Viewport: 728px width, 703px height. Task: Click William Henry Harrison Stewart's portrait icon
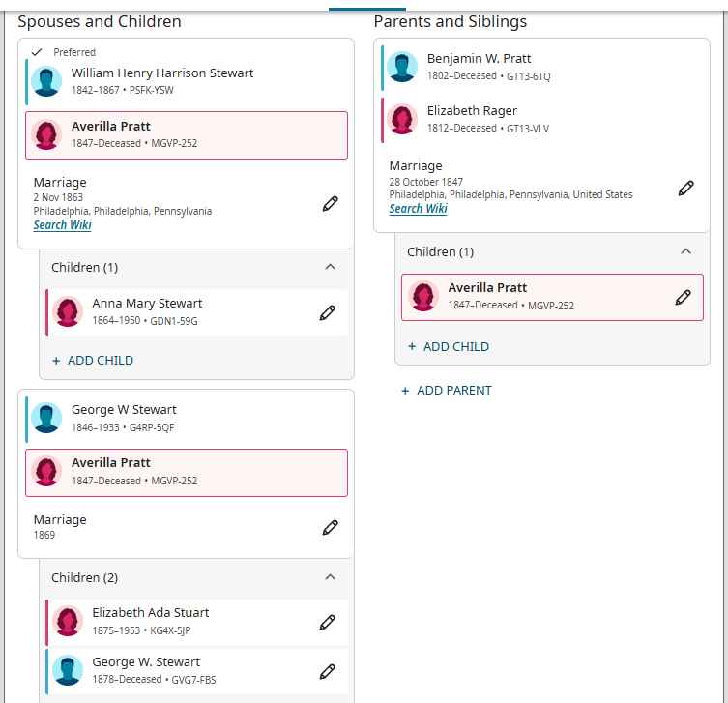point(46,81)
